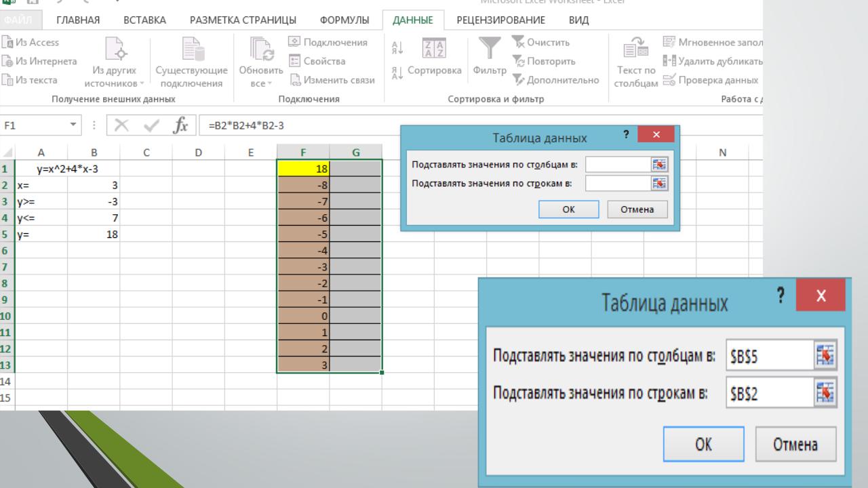Click OK in small Таблица данных dialog

(x=568, y=209)
